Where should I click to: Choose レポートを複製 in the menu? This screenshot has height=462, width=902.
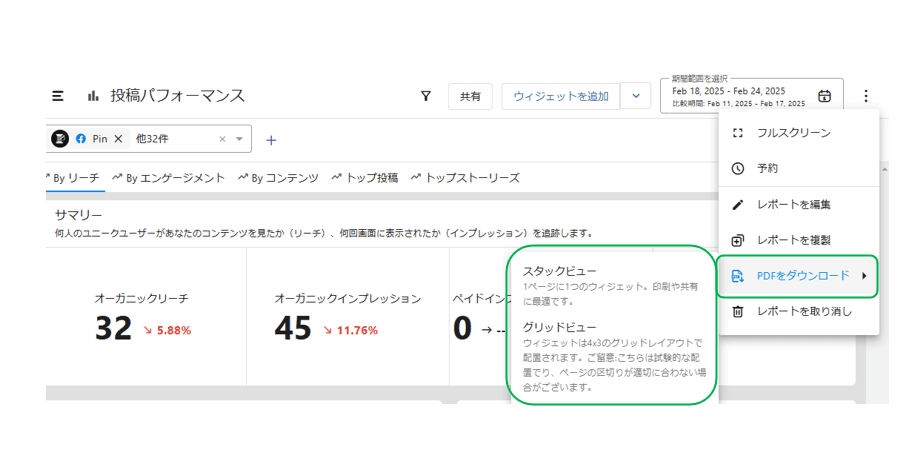pos(793,240)
